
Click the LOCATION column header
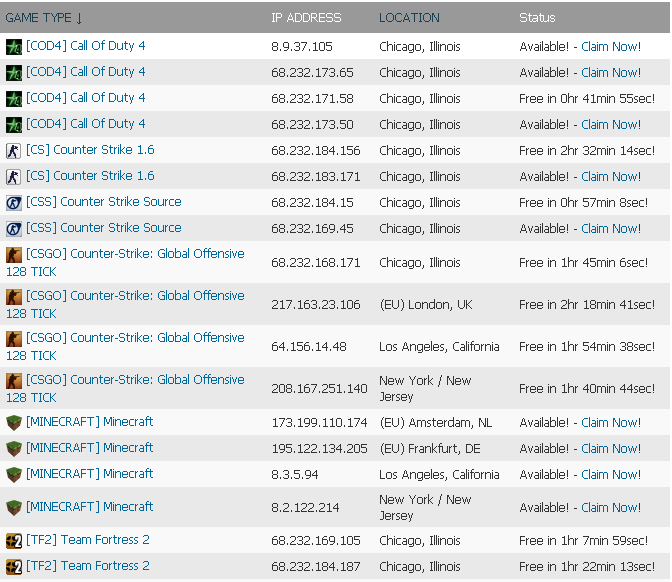coord(409,18)
